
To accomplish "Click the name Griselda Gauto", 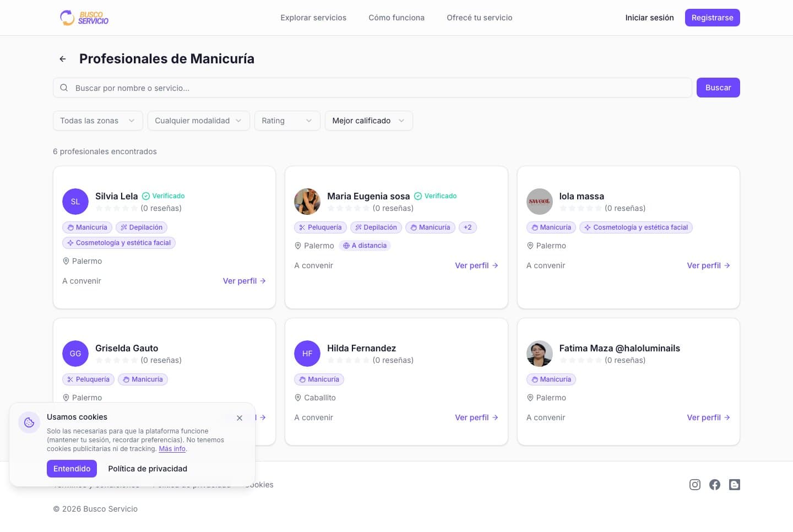I will tap(127, 348).
